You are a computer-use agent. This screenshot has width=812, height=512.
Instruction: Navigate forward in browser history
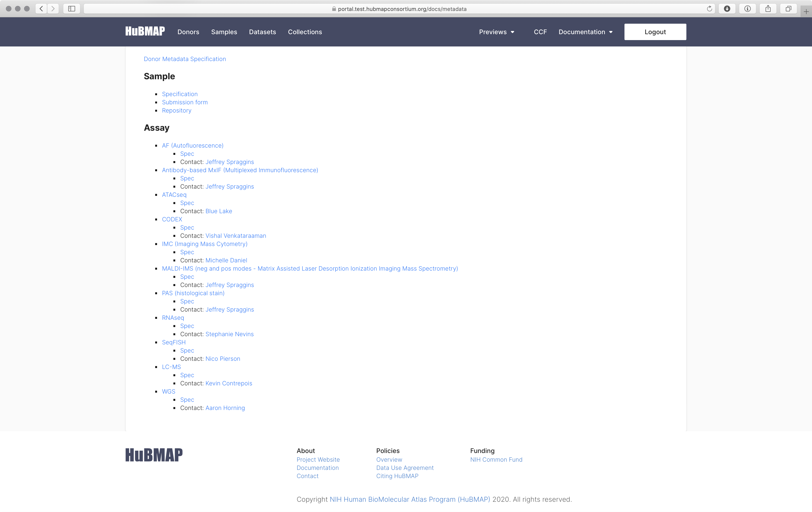[x=53, y=9]
